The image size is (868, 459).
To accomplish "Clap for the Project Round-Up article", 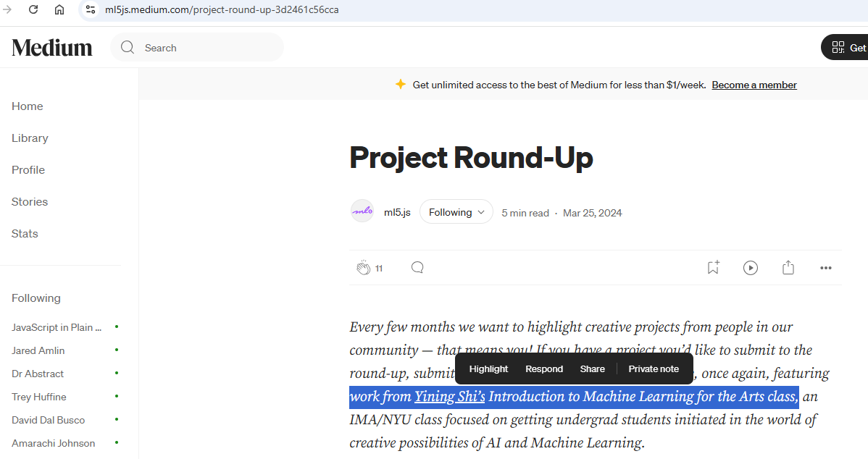I will coord(363,268).
